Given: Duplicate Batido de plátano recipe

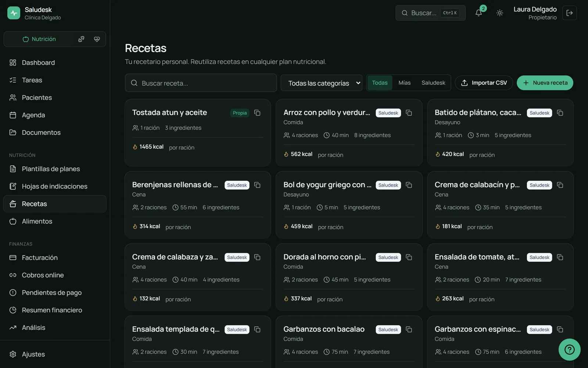Looking at the screenshot, I should [560, 113].
